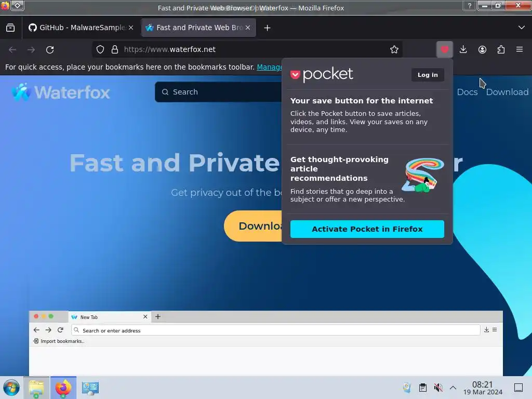The height and width of the screenshot is (399, 532).
Task: Open the clock showing 08:21
Action: pos(483,388)
